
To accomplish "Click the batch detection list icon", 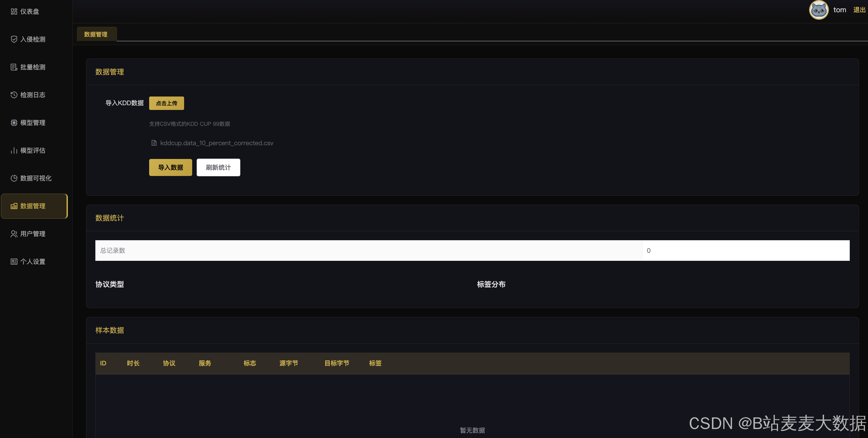I will [14, 67].
